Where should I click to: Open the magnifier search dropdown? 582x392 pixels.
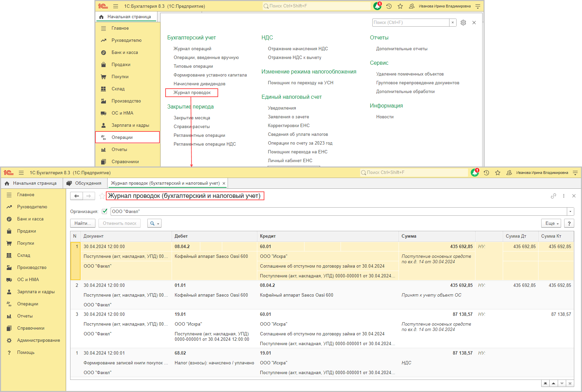click(154, 223)
